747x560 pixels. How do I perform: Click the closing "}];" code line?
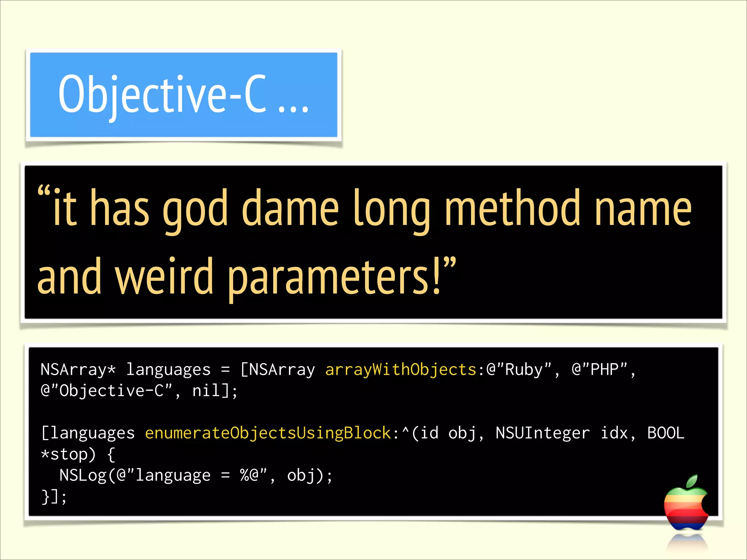click(x=54, y=497)
